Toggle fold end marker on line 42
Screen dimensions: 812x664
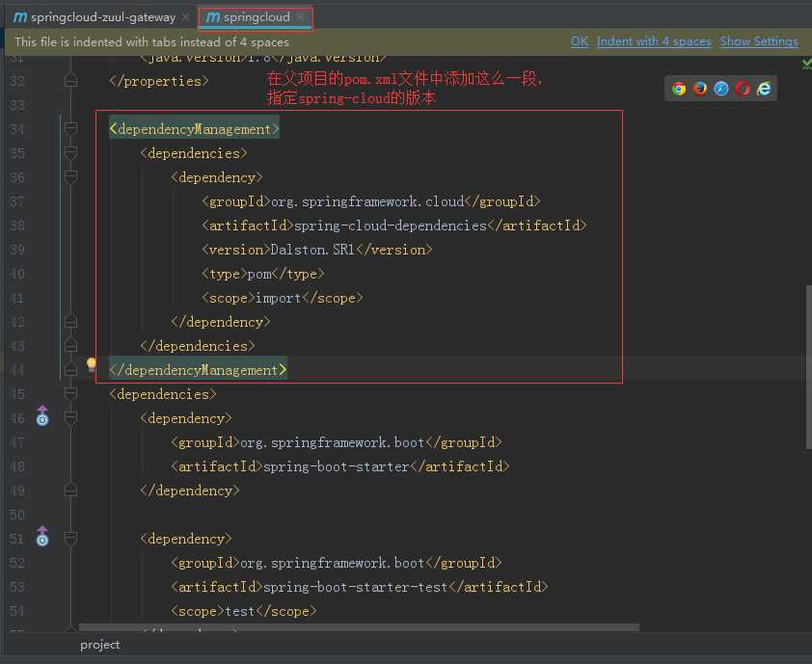(71, 322)
